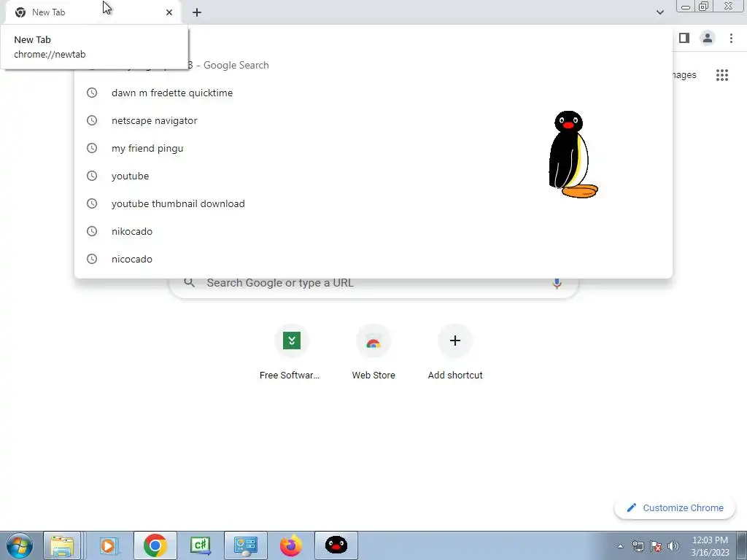Select the 'dawn m fredette quicktime' suggestion

(373, 93)
